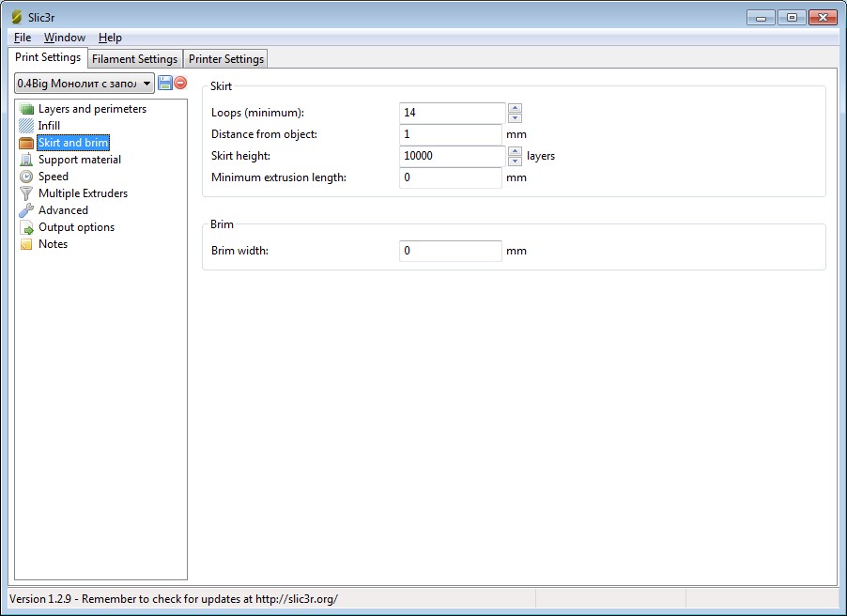847x616 pixels.
Task: Click the save preset floppy disk icon
Action: pos(165,84)
